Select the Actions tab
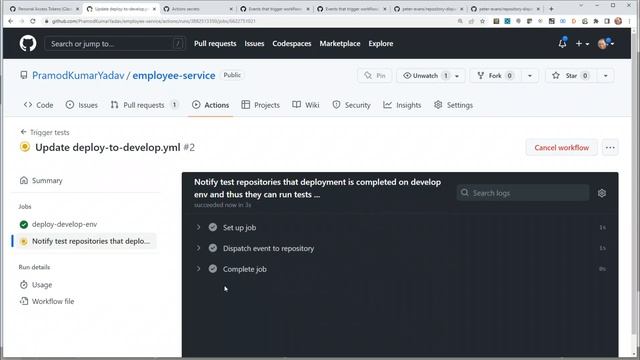The height and width of the screenshot is (360, 640). coord(211,105)
